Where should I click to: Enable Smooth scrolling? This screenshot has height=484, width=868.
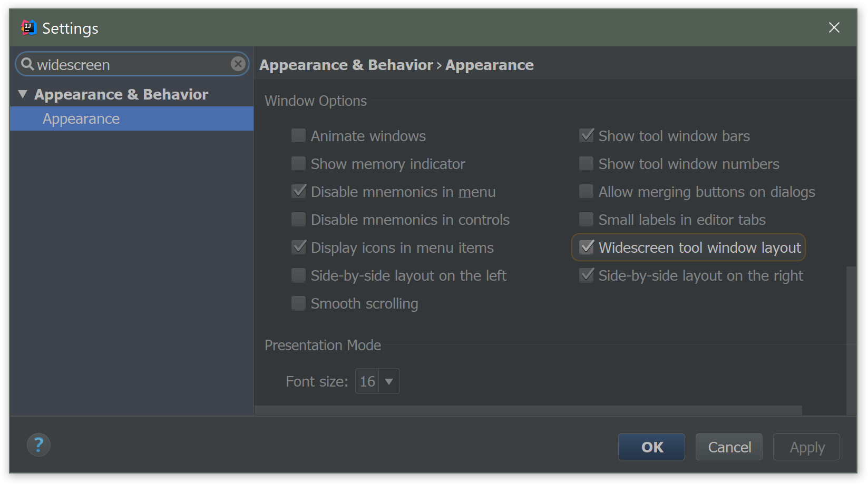[x=298, y=303]
